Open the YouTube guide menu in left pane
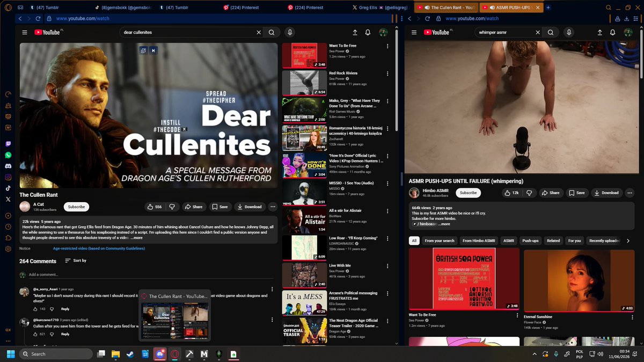The width and height of the screenshot is (644, 362). pos(25,32)
